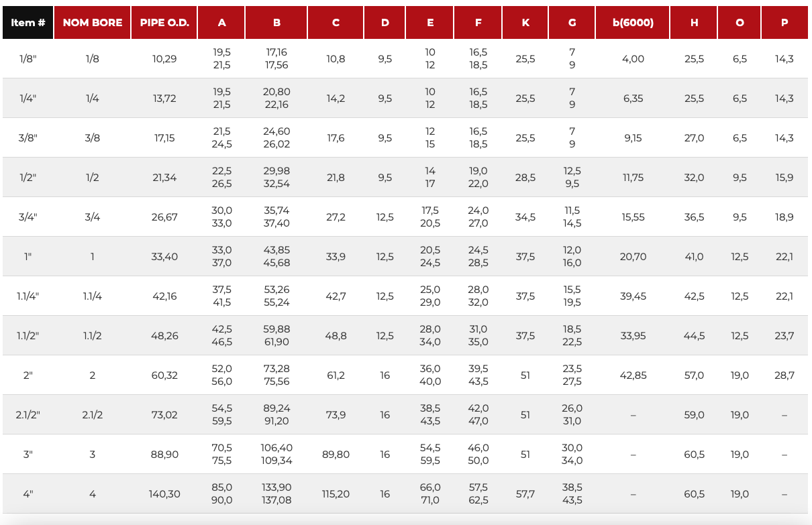Click the 3/8" item cell
Screen dimensions: 812x525
[28, 138]
